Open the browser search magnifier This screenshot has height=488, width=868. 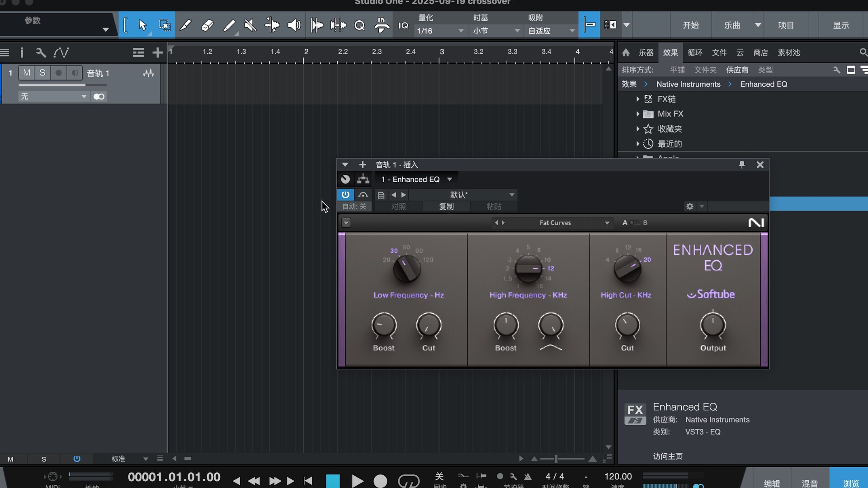click(x=863, y=52)
